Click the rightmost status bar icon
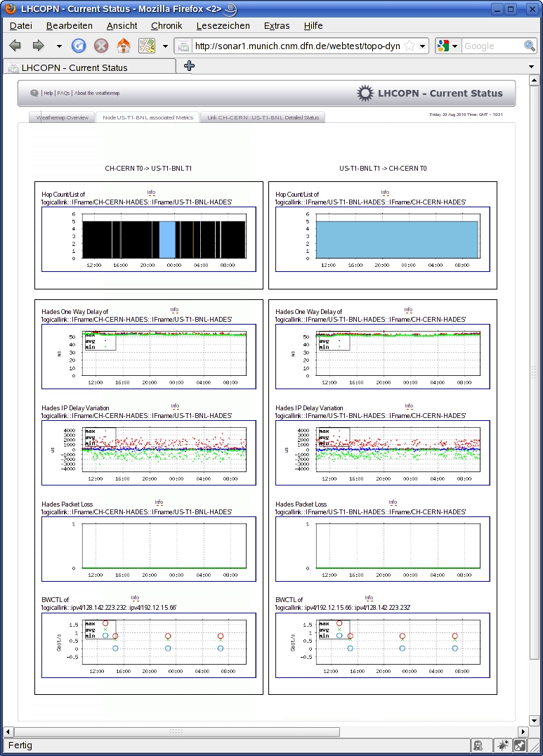Image resolution: width=543 pixels, height=756 pixels. click(x=519, y=745)
